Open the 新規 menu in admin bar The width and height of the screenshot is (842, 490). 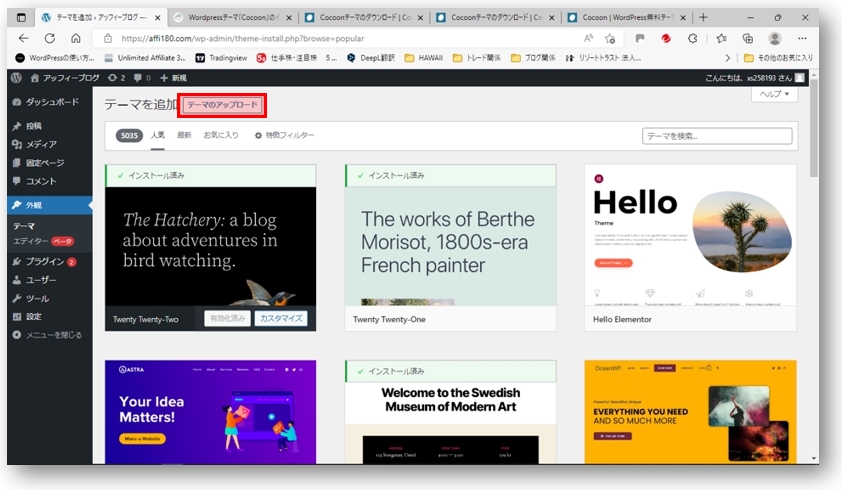[x=173, y=78]
